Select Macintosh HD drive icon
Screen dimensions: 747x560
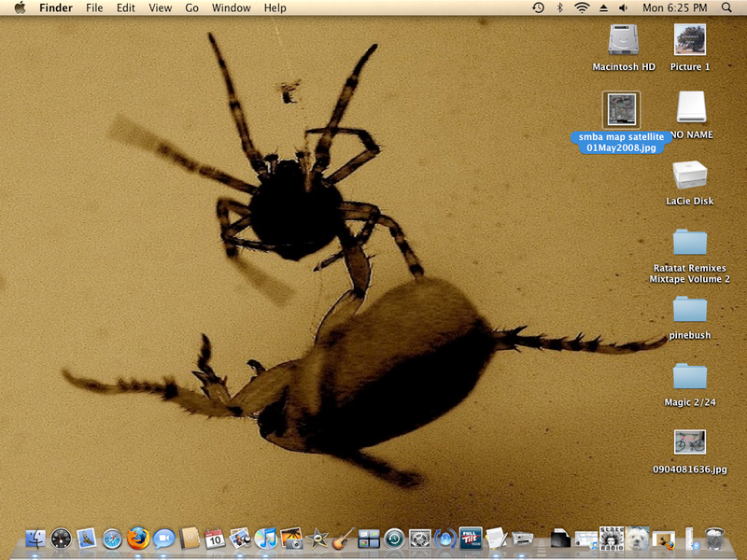click(623, 40)
